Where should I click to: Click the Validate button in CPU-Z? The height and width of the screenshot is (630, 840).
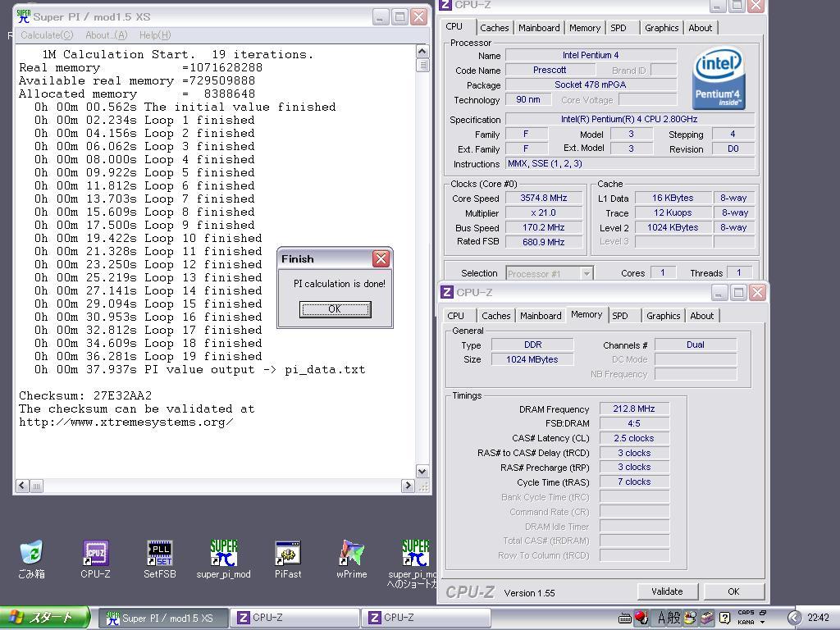click(667, 591)
